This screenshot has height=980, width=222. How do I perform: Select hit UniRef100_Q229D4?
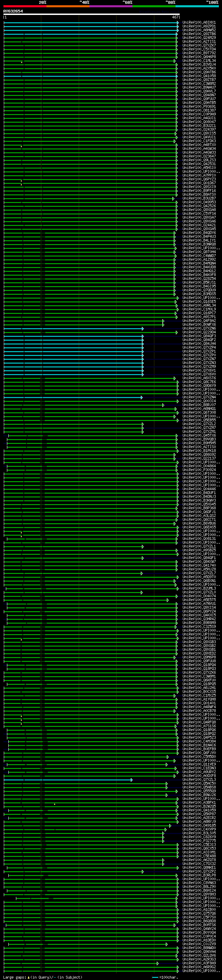(199, 332)
